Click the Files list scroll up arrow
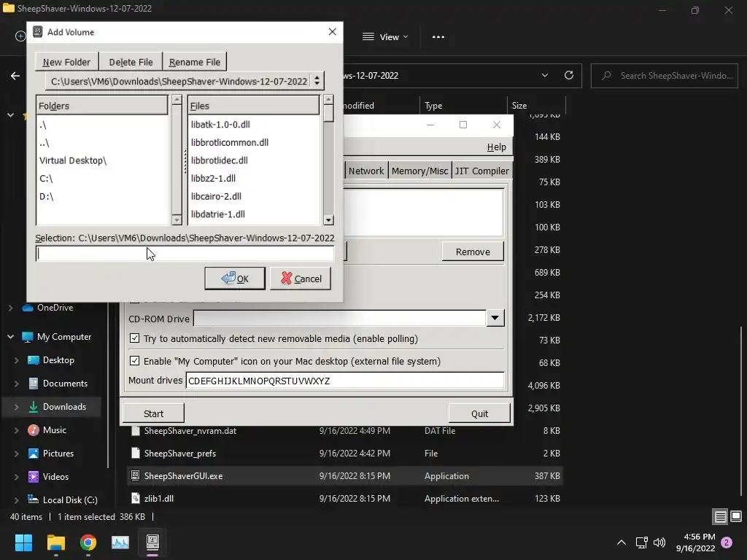The height and width of the screenshot is (560, 747). pyautogui.click(x=328, y=99)
